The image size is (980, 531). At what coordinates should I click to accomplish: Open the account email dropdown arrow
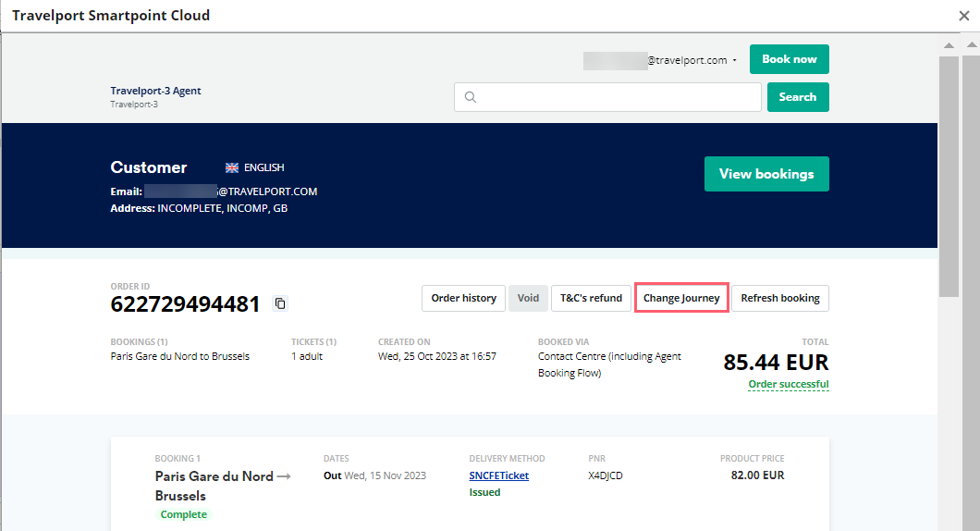[x=734, y=61]
